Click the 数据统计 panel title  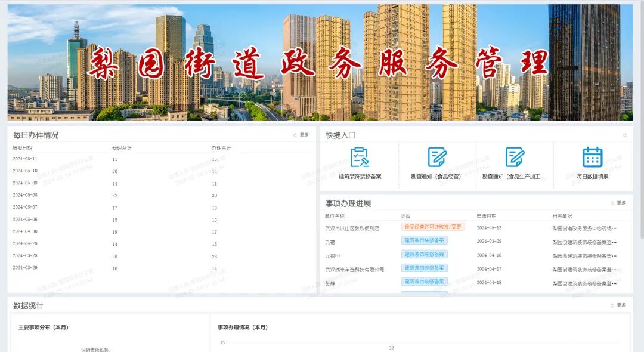click(x=28, y=305)
